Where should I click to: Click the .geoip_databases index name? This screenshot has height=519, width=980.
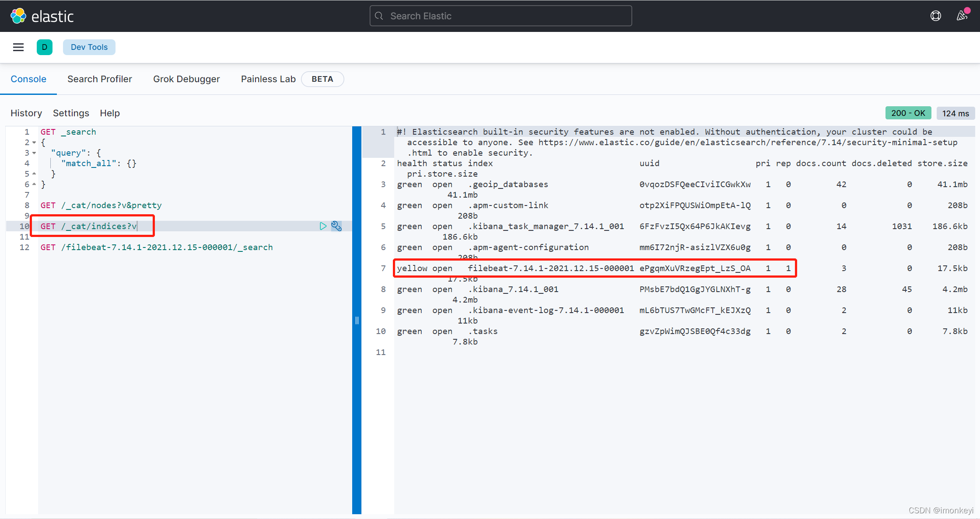[508, 185]
